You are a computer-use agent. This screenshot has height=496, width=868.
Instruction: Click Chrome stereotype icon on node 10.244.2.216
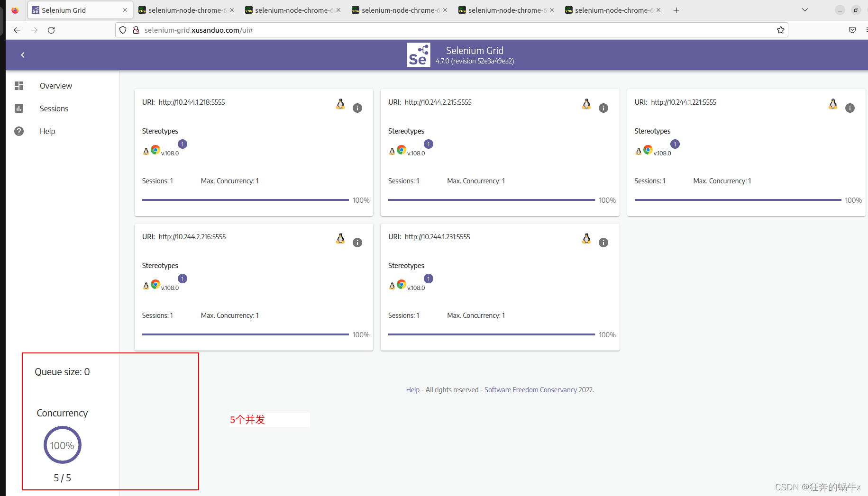tap(155, 285)
